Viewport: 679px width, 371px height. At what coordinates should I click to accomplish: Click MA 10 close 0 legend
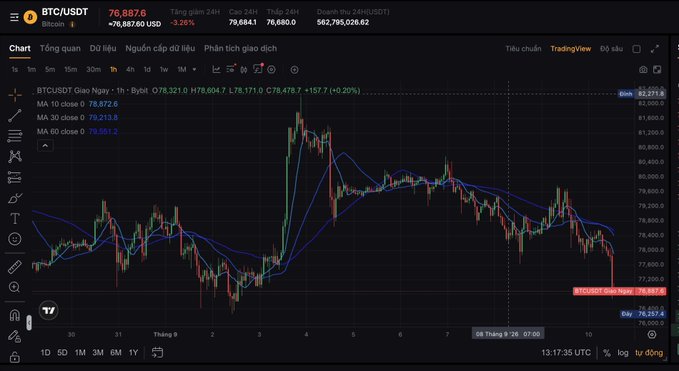[x=61, y=104]
